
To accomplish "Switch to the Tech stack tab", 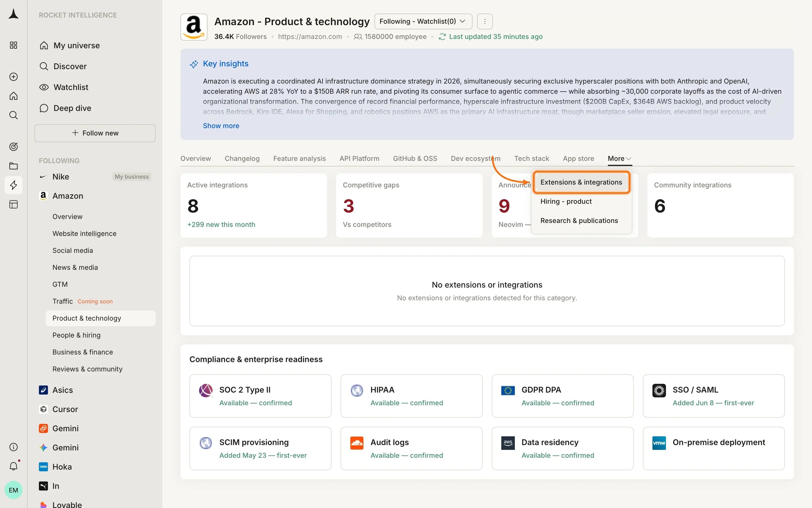I will pos(531,159).
